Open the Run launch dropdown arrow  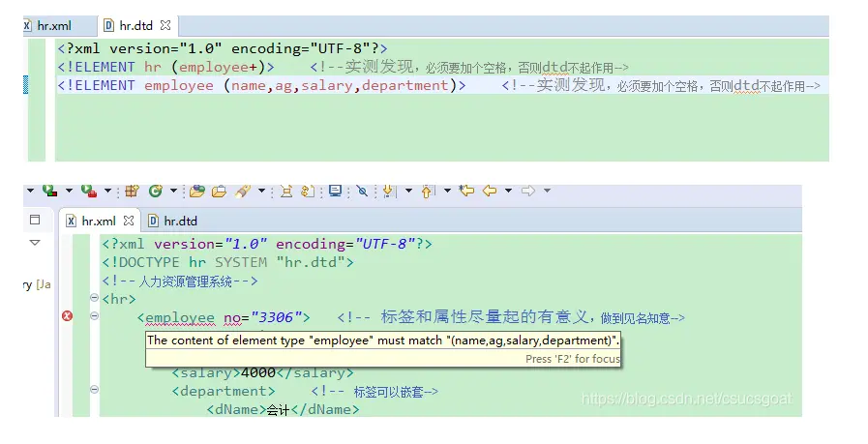point(70,191)
